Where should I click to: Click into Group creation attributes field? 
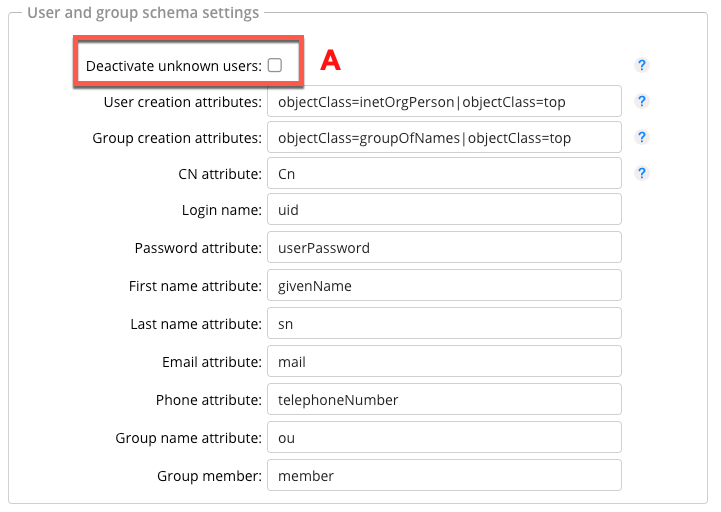pos(444,137)
